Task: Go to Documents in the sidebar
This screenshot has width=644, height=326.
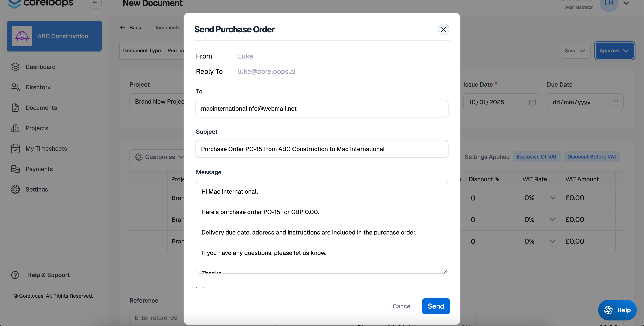Action: click(41, 108)
